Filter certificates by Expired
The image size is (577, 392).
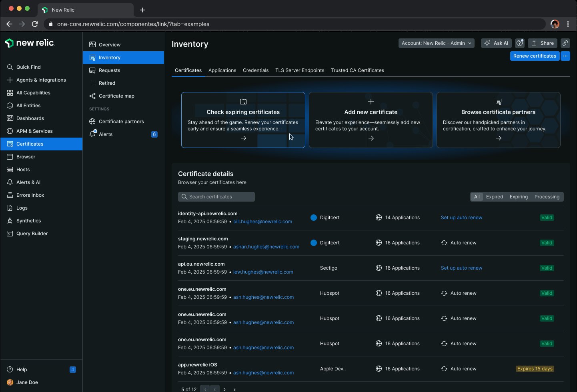tap(495, 197)
